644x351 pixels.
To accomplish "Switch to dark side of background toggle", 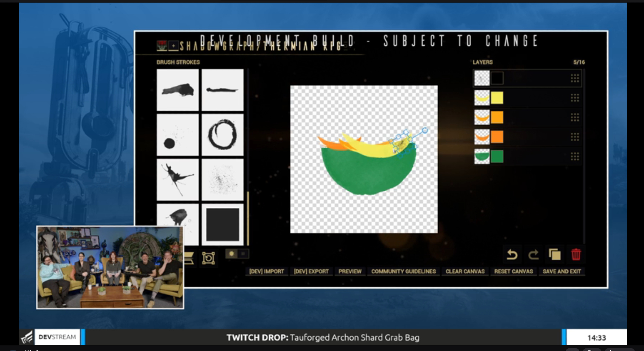I will pyautogui.click(x=243, y=254).
